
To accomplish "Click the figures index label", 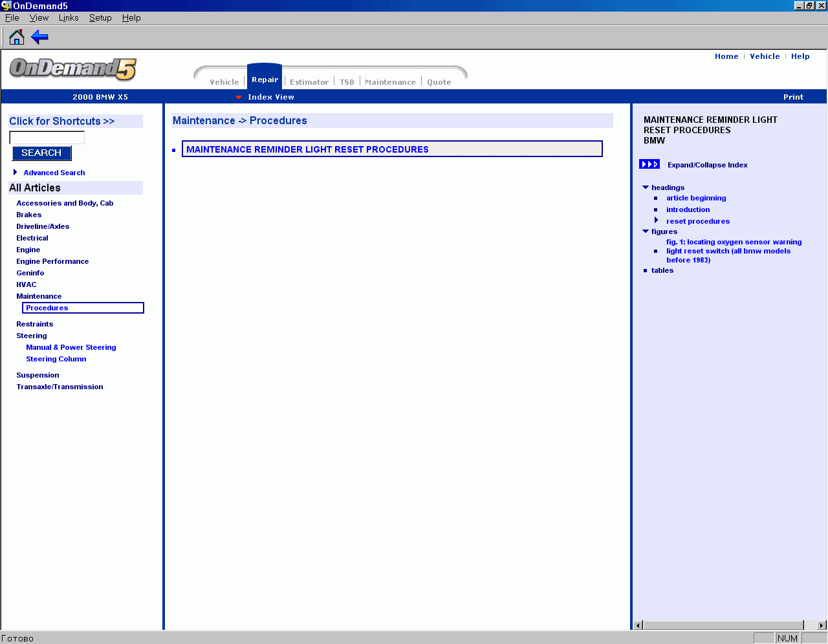I will pyautogui.click(x=664, y=231).
